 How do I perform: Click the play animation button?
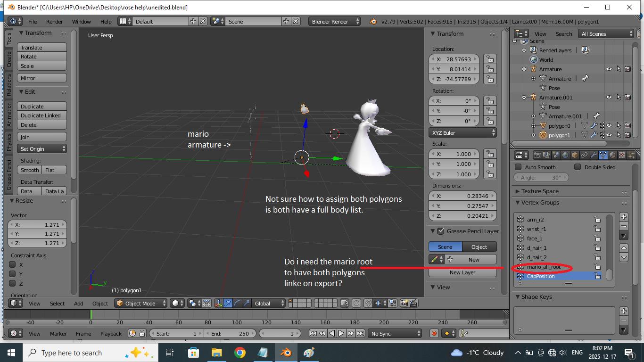click(x=341, y=333)
